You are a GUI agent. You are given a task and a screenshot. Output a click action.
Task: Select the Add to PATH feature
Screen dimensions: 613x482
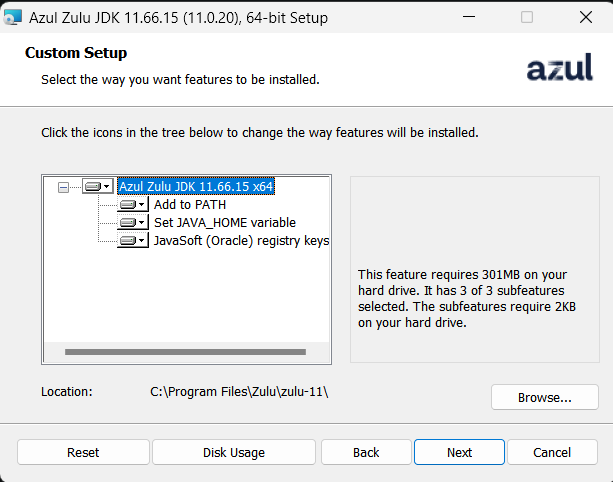190,204
